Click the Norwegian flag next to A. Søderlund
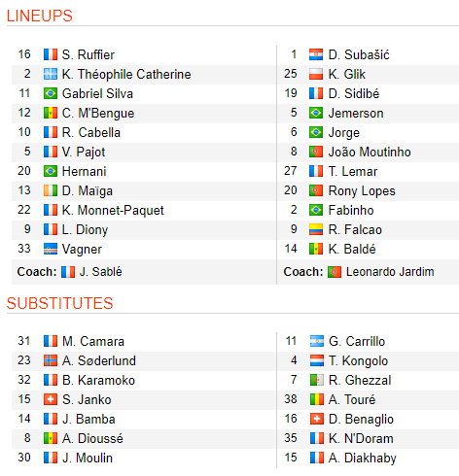 (51, 360)
